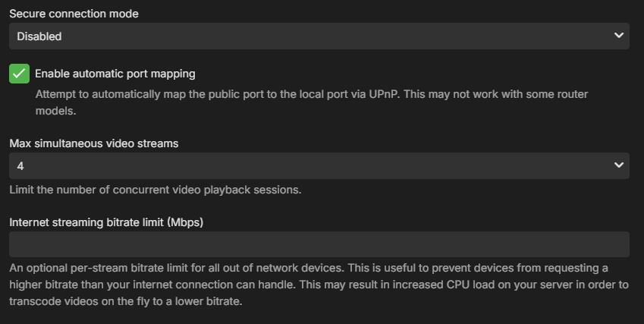Click the value 4 in streams dropdown
The width and height of the screenshot is (644, 324).
point(20,165)
